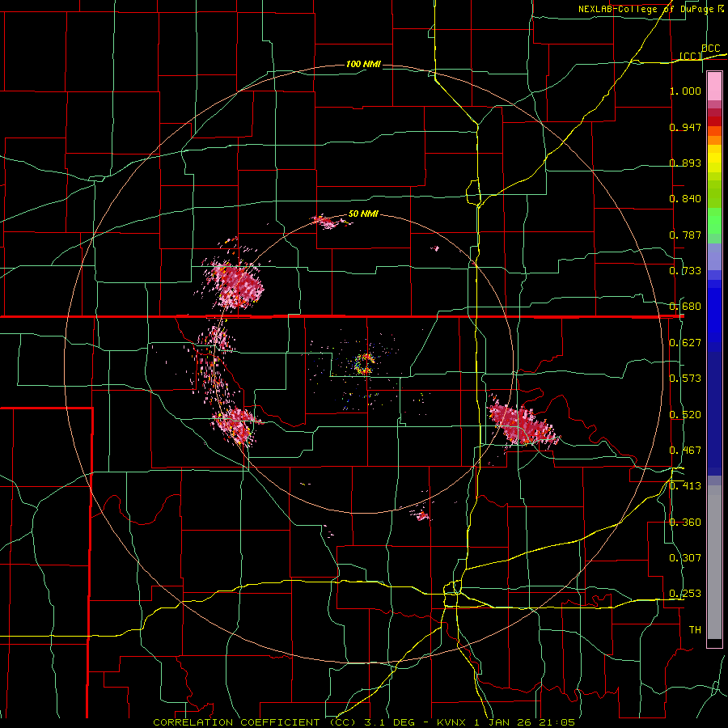
Task: Click the KVNX station identifier in caption
Action: tap(452, 722)
